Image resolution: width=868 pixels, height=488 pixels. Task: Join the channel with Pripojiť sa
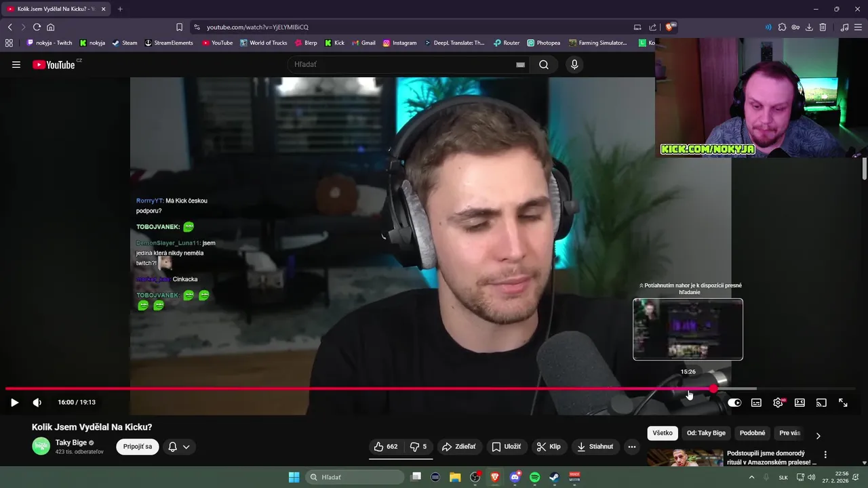(x=138, y=447)
